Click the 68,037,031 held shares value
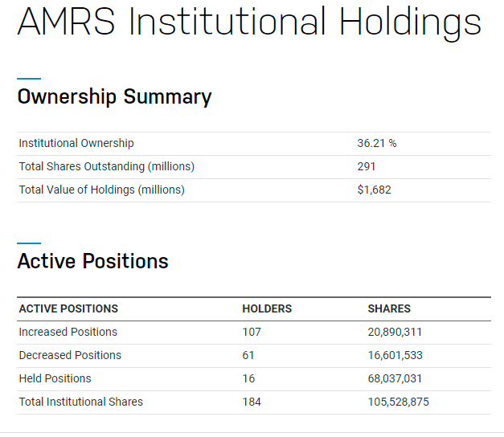The image size is (504, 437). 395,378
